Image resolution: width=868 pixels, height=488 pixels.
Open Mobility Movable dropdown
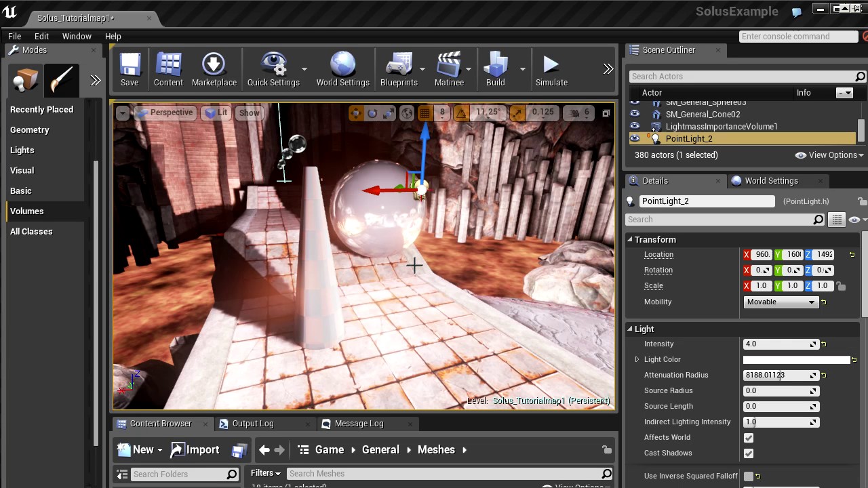coord(781,302)
